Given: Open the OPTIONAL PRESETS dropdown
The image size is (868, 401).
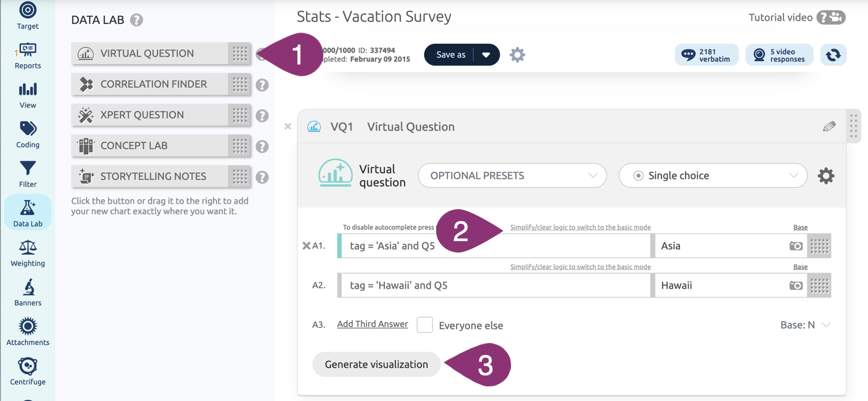Looking at the screenshot, I should pos(512,176).
